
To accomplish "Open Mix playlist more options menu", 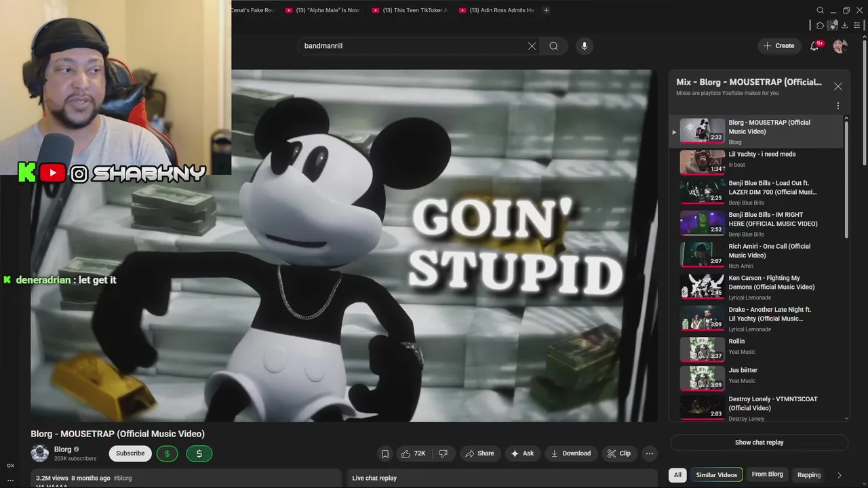I will (838, 106).
